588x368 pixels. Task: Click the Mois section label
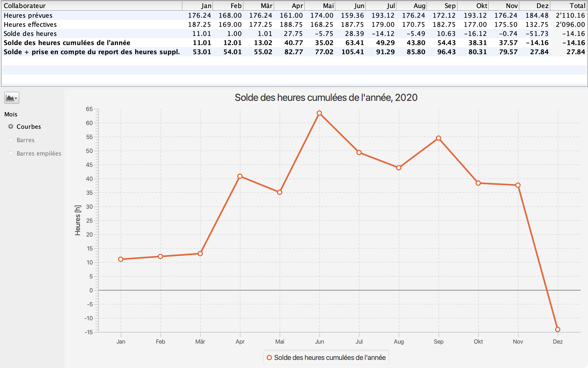pyautogui.click(x=11, y=114)
